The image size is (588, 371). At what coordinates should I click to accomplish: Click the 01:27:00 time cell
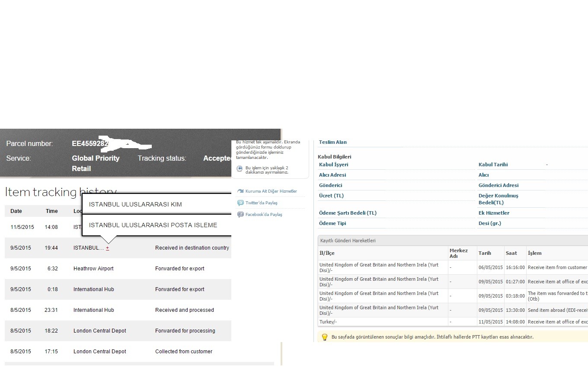(515, 282)
